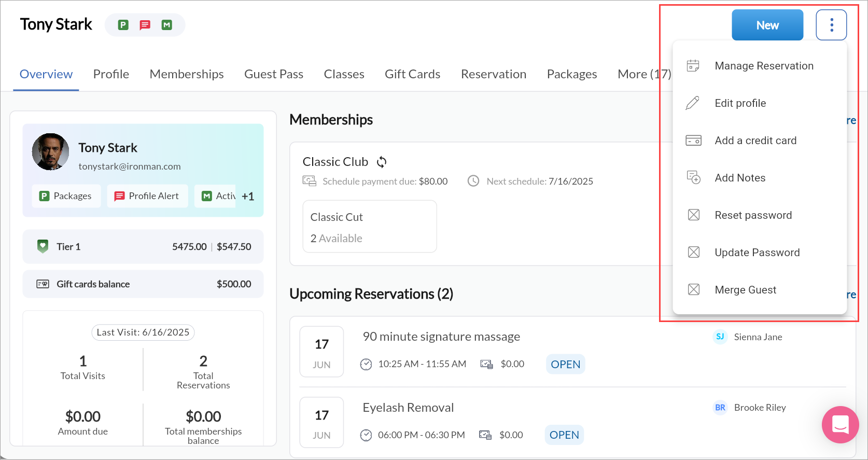Click the tonystark@ironman.com email address
The height and width of the screenshot is (460, 868).
[x=130, y=166]
